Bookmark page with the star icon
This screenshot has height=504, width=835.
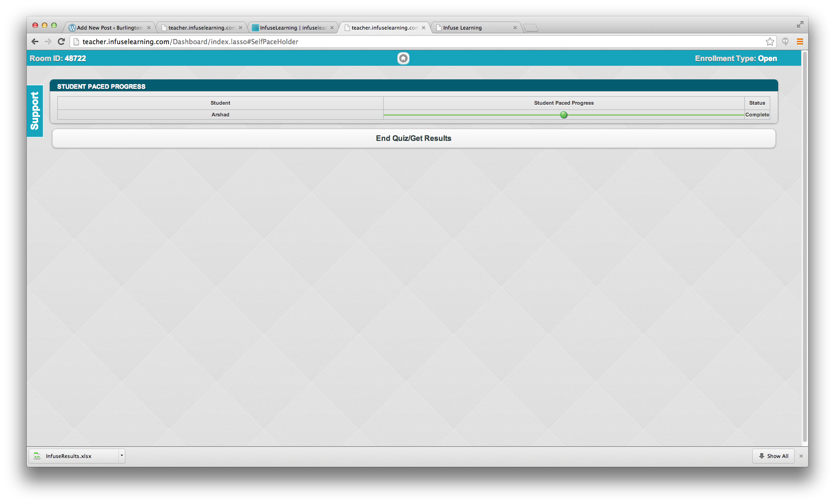770,42
